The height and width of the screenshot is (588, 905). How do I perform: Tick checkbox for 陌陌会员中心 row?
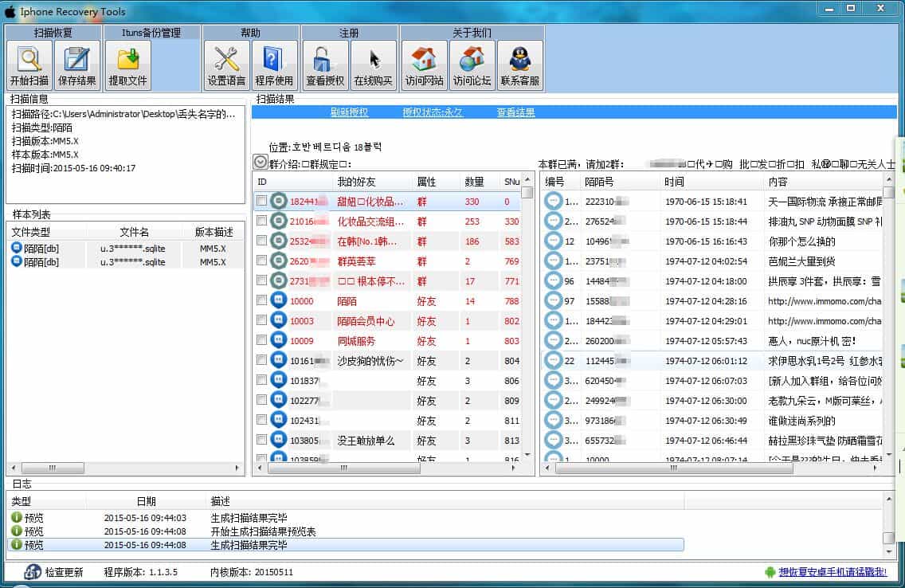261,321
